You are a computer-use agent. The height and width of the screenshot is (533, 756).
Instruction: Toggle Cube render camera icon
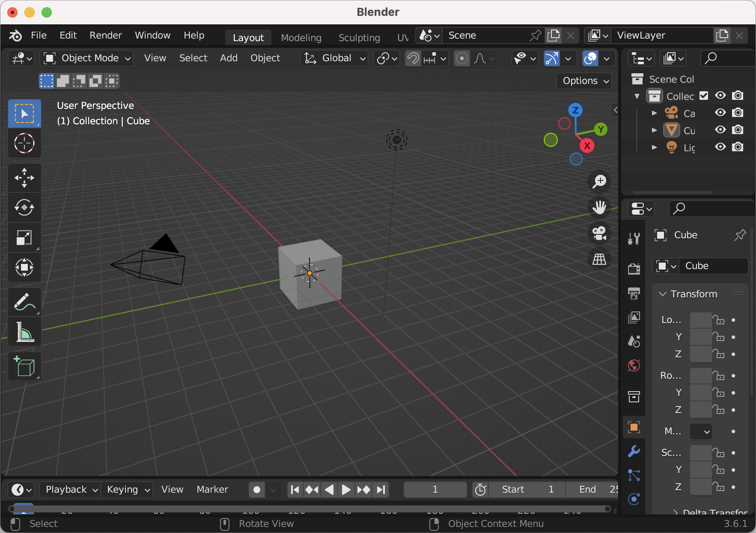coord(738,130)
